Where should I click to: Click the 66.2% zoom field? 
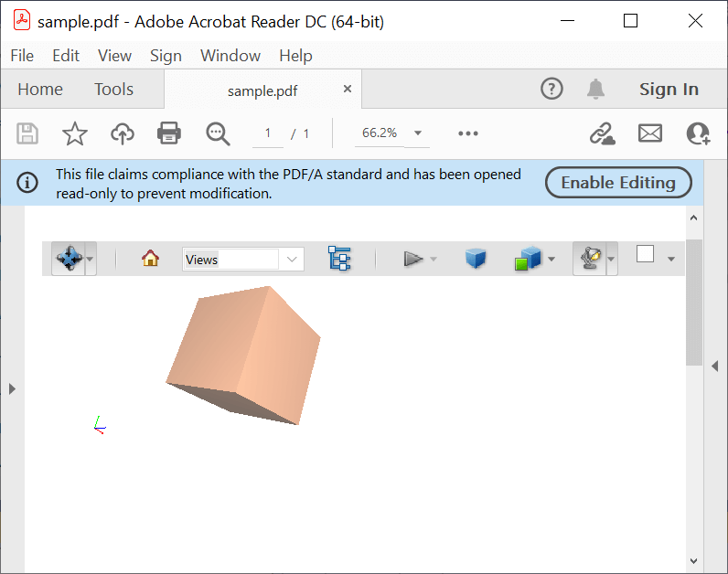tap(380, 133)
